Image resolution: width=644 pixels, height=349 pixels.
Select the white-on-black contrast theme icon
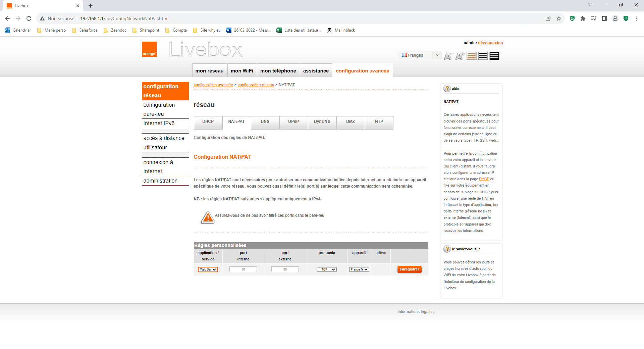[x=494, y=56]
